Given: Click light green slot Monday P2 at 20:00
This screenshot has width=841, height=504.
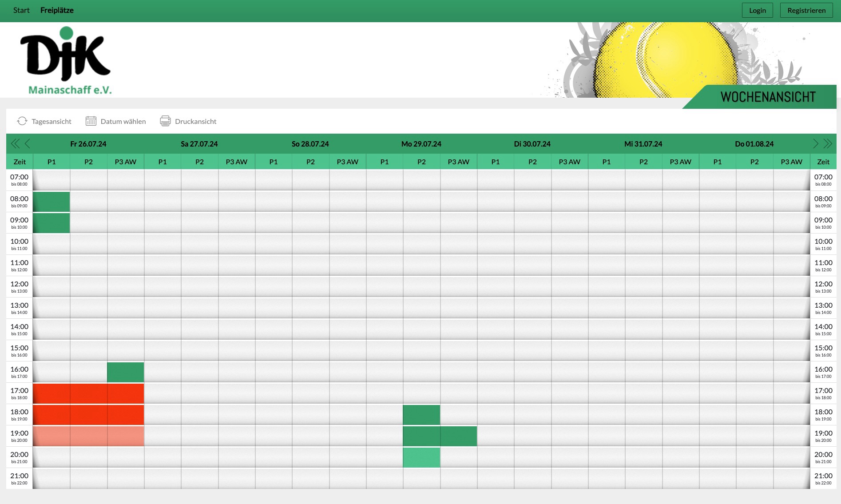Looking at the screenshot, I should tap(421, 457).
